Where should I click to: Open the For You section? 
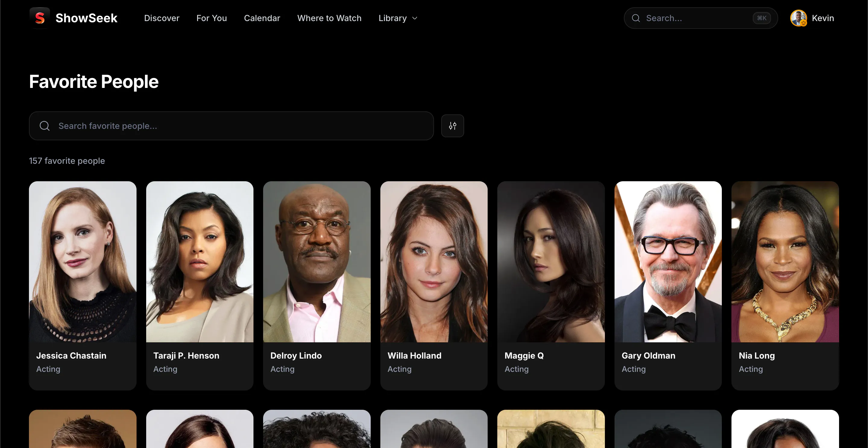click(212, 18)
